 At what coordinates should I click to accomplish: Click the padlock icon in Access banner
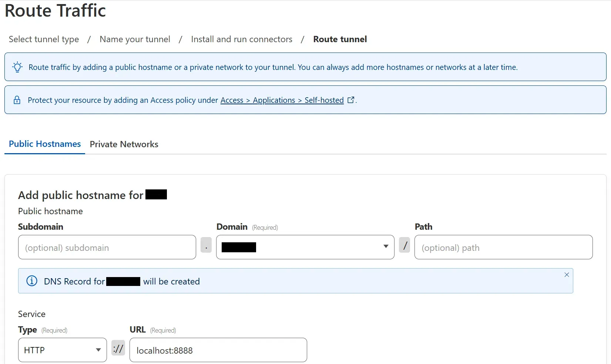(x=17, y=100)
